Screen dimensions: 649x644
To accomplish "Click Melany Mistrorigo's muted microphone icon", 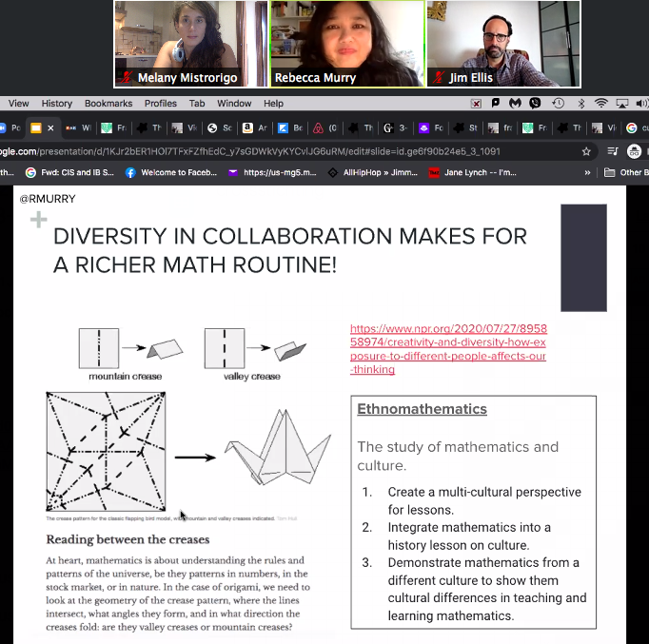I will [126, 78].
